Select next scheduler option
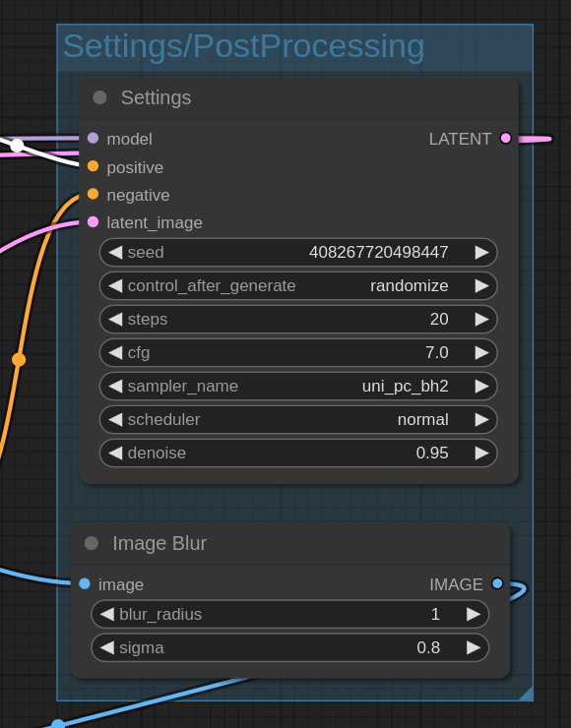571x728 pixels. [x=481, y=420]
